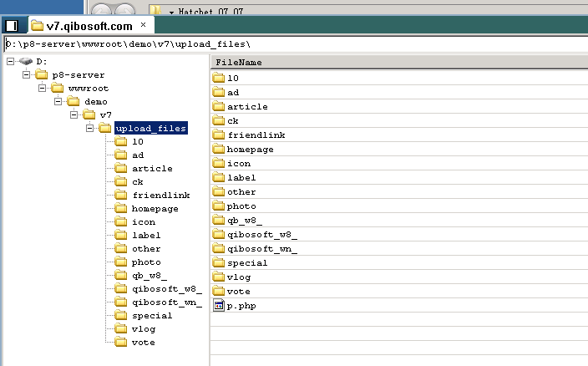The image size is (588, 366).
Task: Click the black panel icon left of tab
Action: click(x=12, y=26)
